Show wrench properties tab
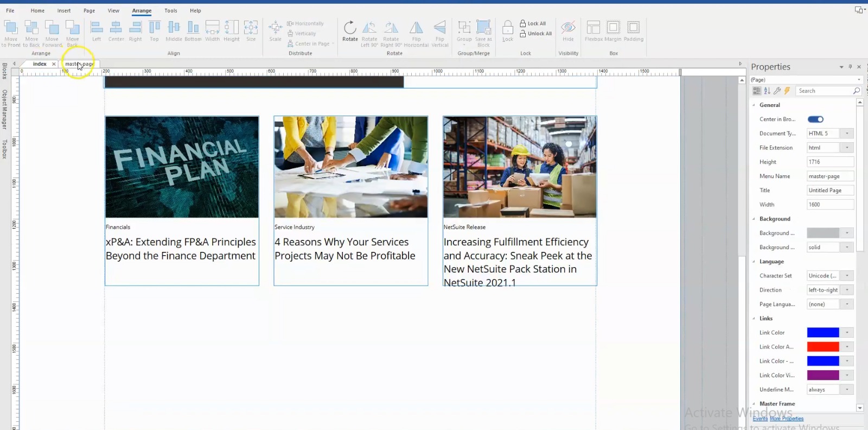 point(777,91)
